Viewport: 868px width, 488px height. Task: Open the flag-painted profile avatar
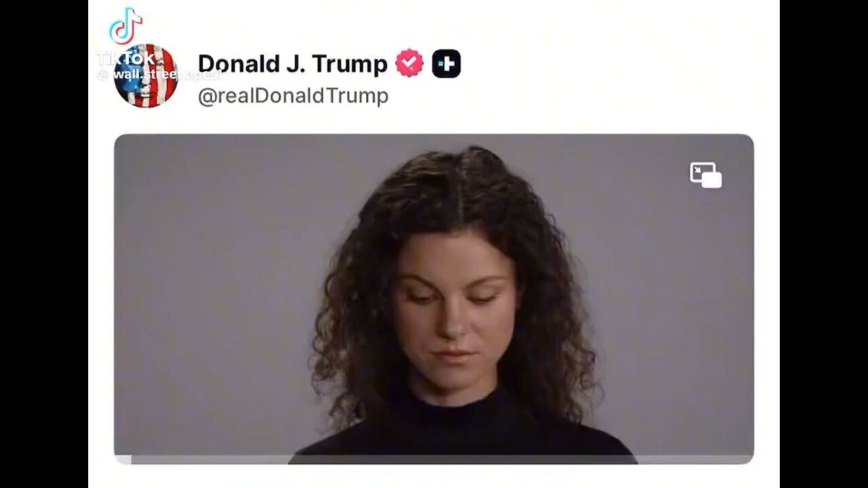click(146, 76)
